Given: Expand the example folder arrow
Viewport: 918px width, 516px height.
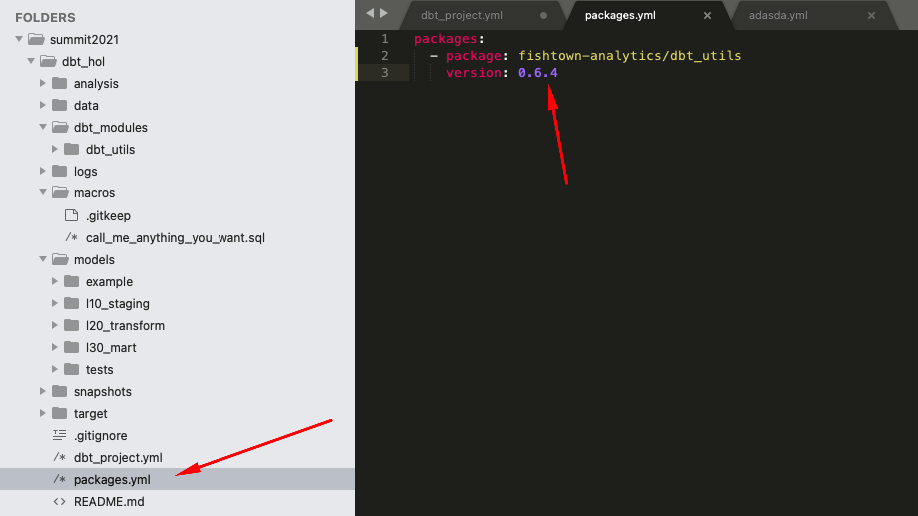Looking at the screenshot, I should [x=54, y=281].
